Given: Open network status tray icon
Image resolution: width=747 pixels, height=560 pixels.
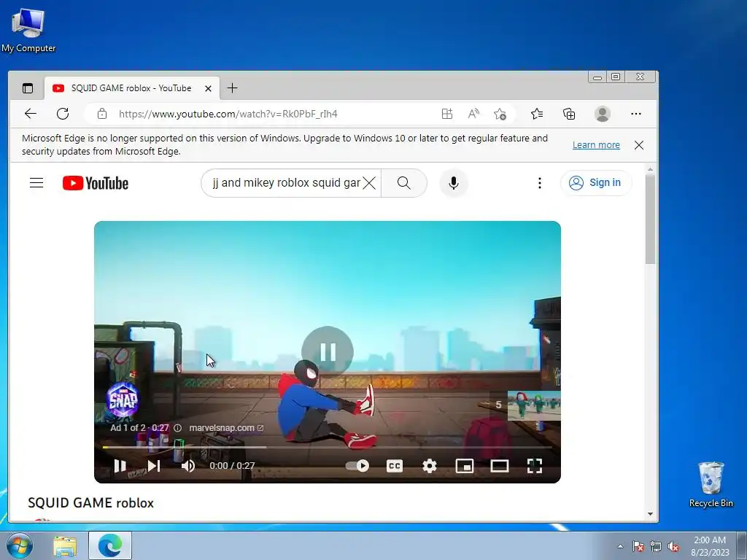Looking at the screenshot, I should pos(656,546).
